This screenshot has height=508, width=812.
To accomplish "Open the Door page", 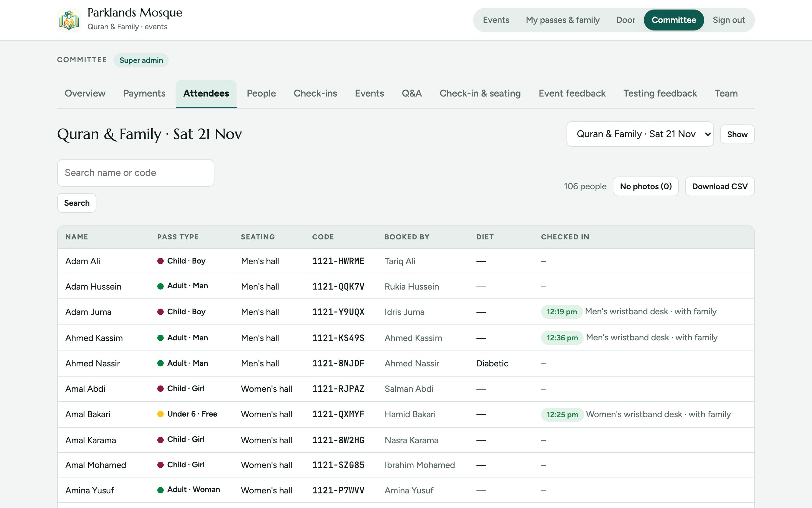I will tap(625, 20).
